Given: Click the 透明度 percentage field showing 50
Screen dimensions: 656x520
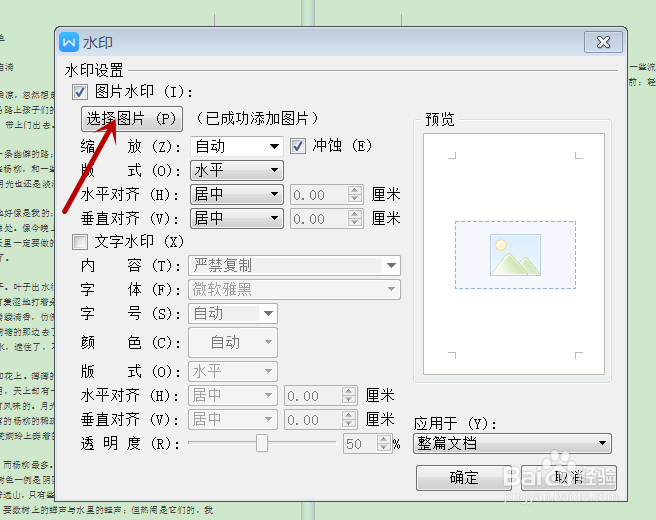Looking at the screenshot, I should click(360, 443).
